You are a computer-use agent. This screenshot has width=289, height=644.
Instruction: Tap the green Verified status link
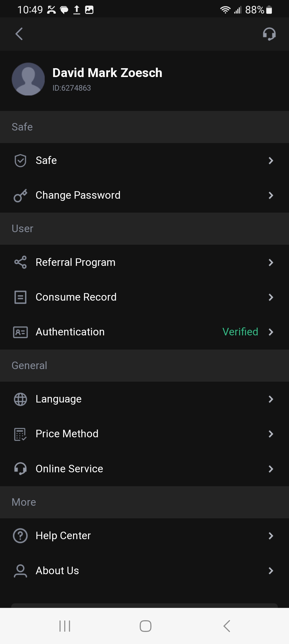240,332
